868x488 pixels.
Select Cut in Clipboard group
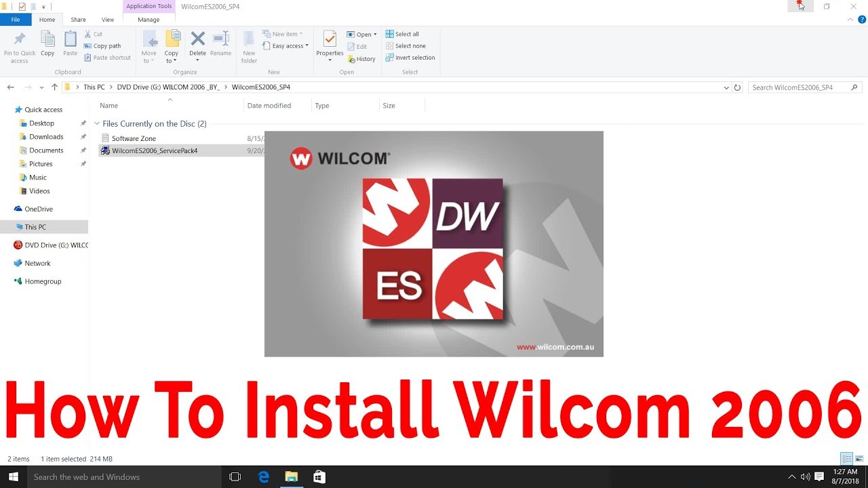pos(93,34)
